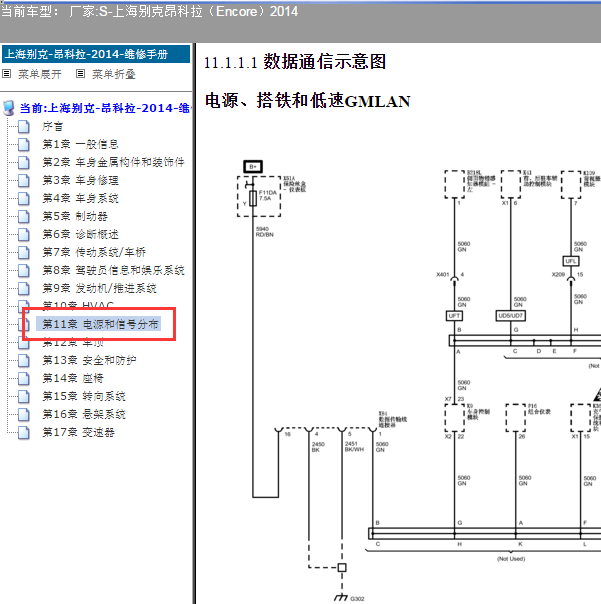The height and width of the screenshot is (604, 601).
Task: Click the page icon next to 第2章
Action: [24, 162]
